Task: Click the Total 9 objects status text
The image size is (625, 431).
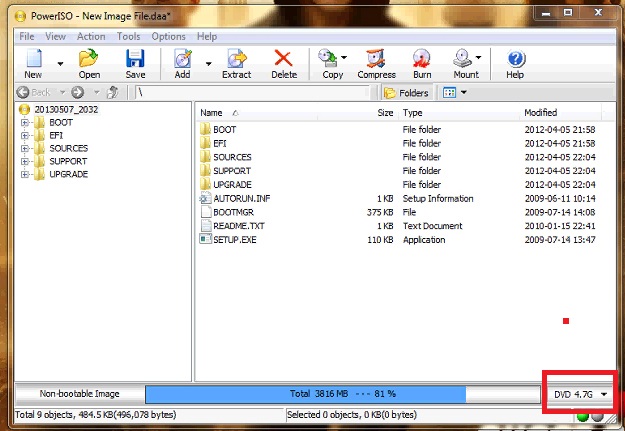Action: tap(96, 415)
